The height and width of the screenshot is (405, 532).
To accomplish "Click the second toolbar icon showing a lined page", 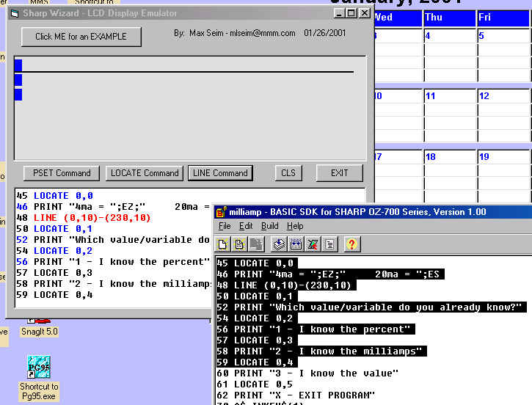I will click(239, 244).
